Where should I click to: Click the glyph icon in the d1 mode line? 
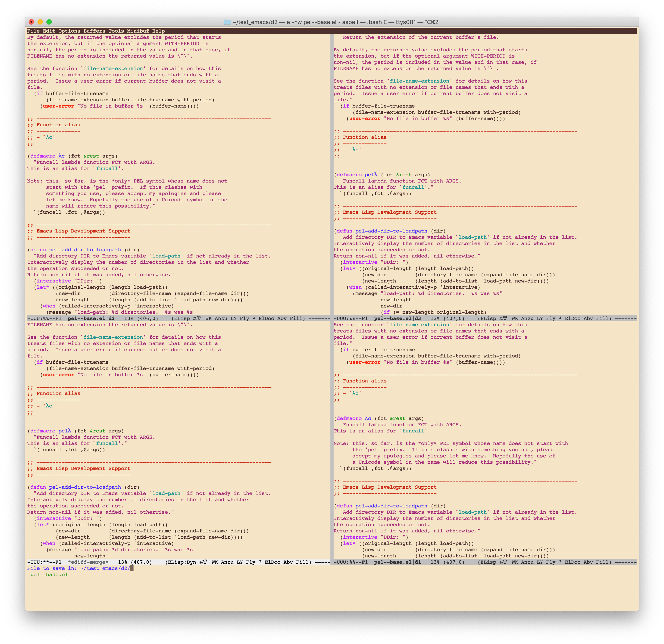(503, 562)
